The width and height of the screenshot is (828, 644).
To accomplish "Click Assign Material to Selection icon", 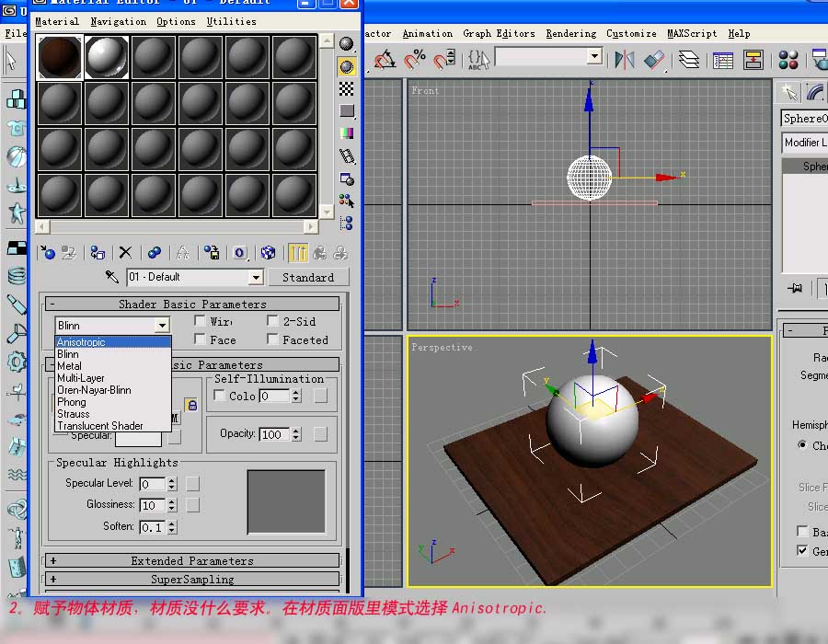I will click(98, 252).
